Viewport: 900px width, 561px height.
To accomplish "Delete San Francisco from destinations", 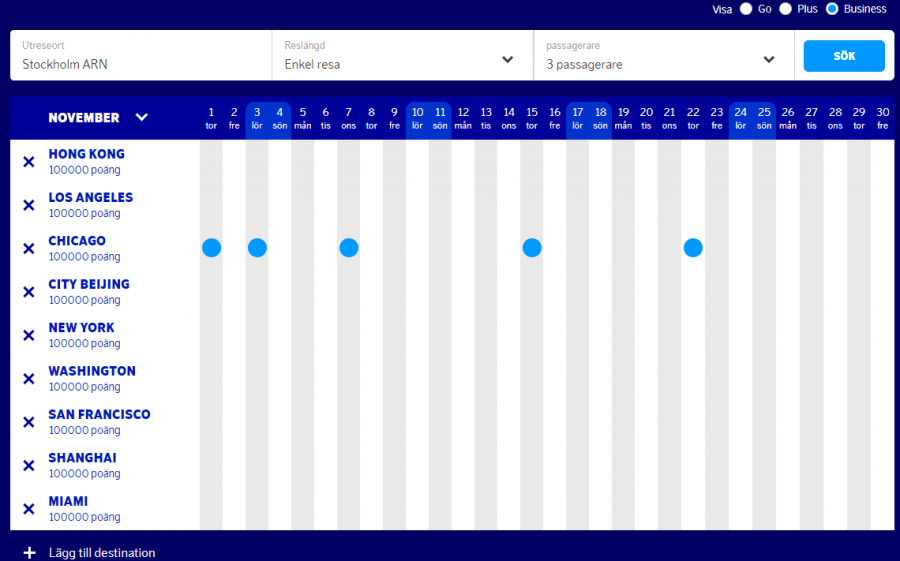I will [x=29, y=422].
